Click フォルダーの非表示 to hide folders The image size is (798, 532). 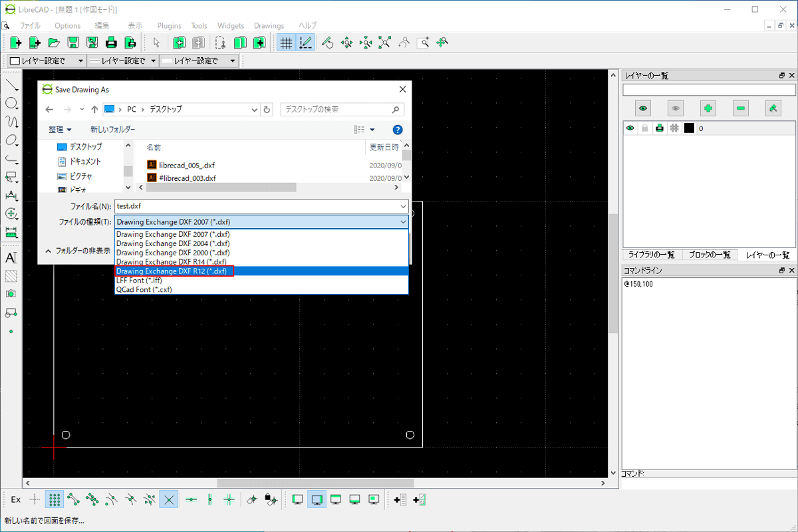pyautogui.click(x=78, y=251)
